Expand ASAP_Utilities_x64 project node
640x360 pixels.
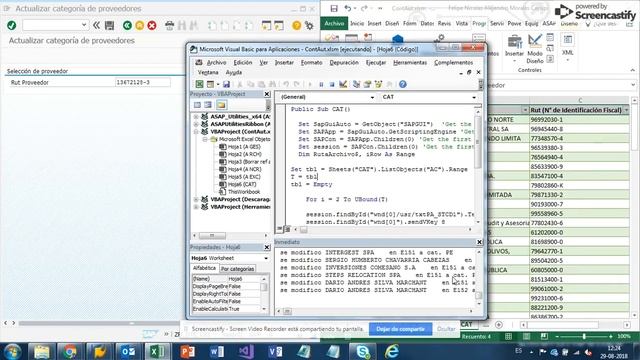(x=196, y=117)
